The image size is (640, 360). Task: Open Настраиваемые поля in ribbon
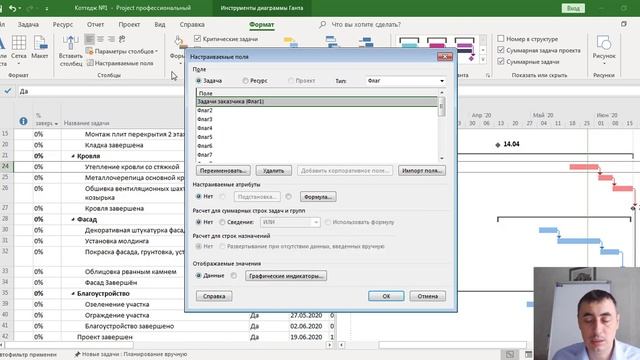pos(120,63)
